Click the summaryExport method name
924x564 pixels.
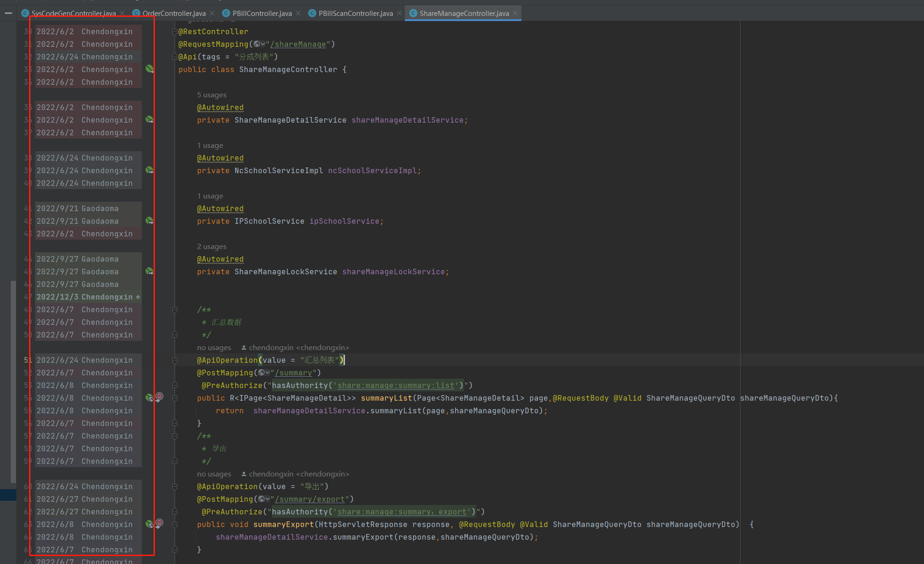tap(284, 524)
